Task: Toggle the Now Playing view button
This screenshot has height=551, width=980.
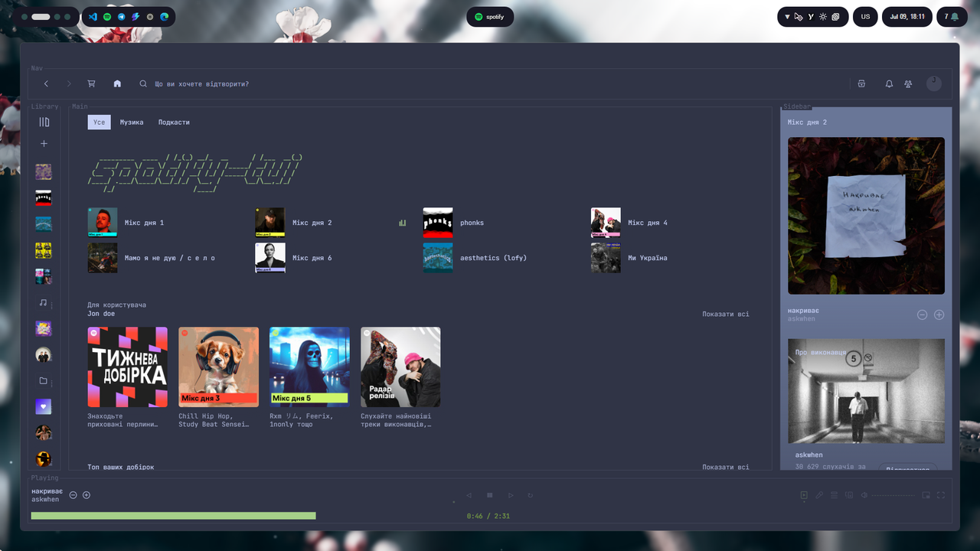Action: point(804,495)
